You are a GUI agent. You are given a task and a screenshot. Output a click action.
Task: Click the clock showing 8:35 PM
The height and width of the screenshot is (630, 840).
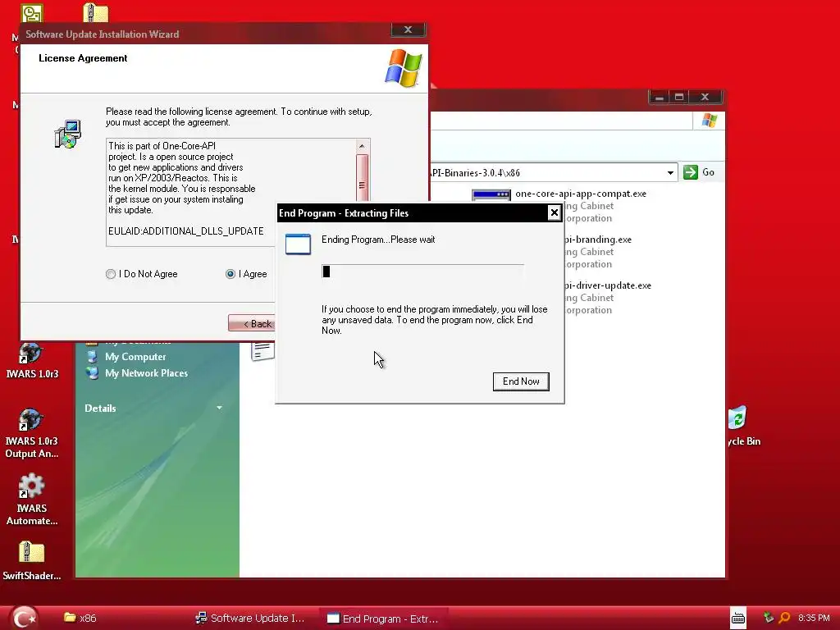pos(814,618)
